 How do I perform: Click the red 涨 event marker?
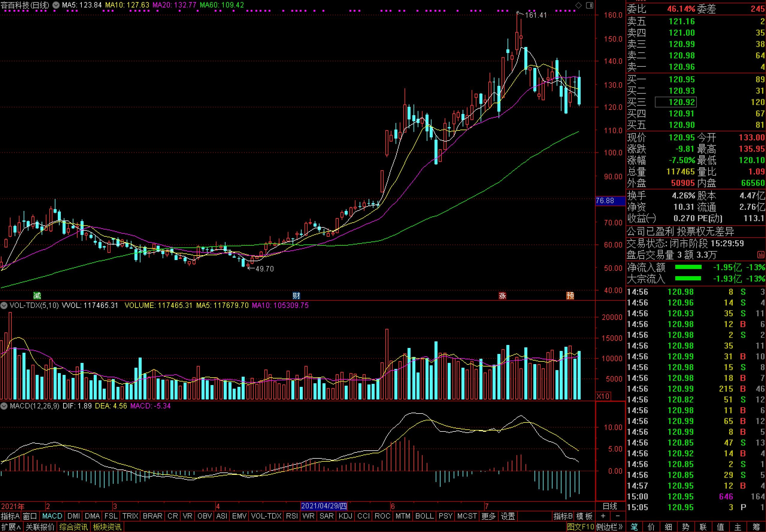pyautogui.click(x=502, y=295)
